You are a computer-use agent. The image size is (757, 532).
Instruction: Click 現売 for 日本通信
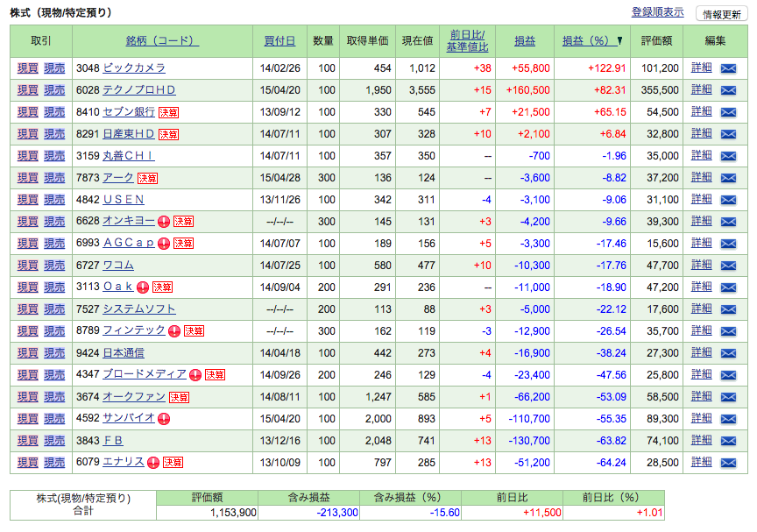point(54,353)
